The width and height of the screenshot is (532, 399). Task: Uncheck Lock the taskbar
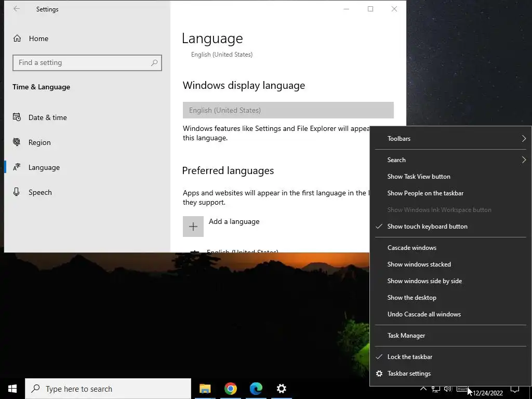pos(450,356)
